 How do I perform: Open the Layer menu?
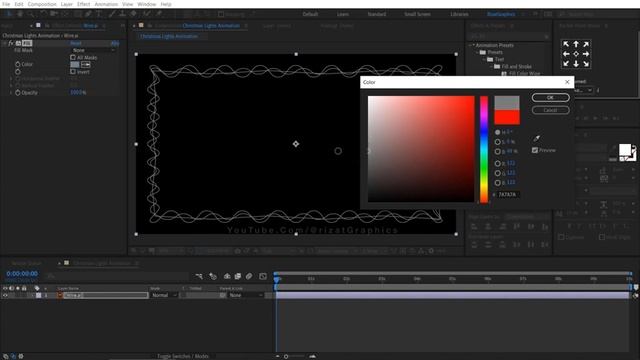coord(67,4)
